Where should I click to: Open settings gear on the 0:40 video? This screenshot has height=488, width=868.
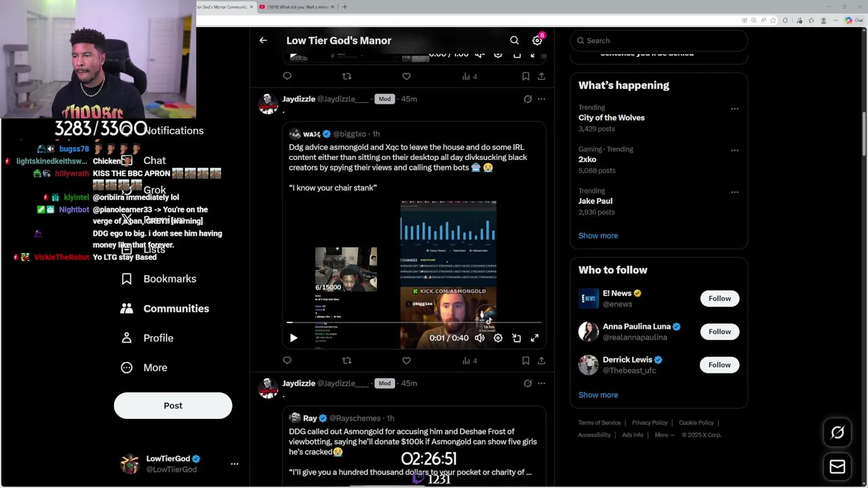coord(498,338)
